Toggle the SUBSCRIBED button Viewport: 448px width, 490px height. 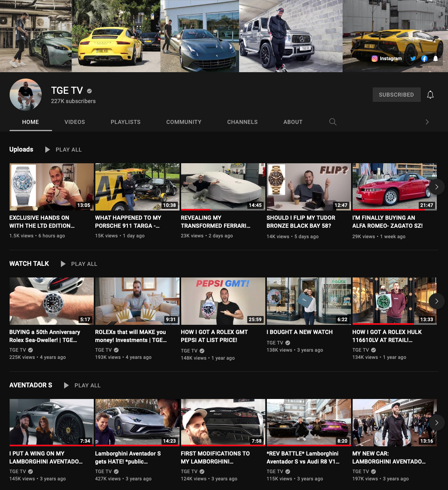[x=396, y=95]
